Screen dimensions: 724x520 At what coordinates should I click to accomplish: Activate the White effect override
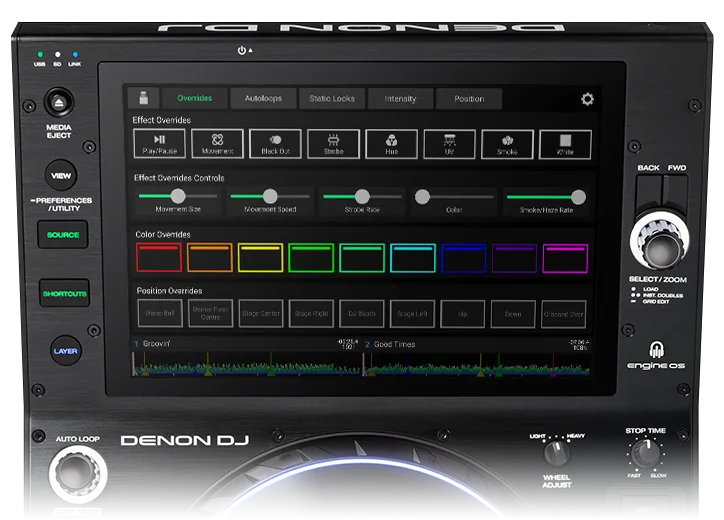pyautogui.click(x=565, y=145)
